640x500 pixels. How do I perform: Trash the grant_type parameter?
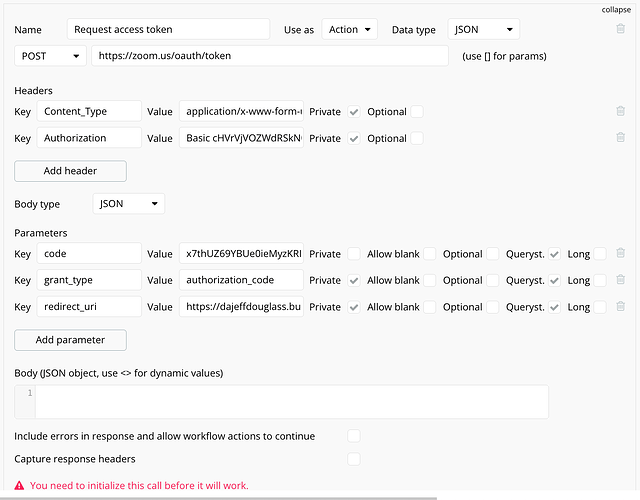tap(621, 280)
